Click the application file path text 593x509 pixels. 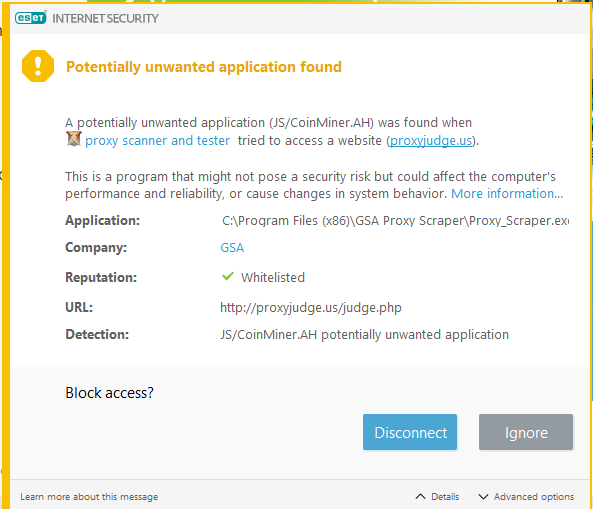395,220
